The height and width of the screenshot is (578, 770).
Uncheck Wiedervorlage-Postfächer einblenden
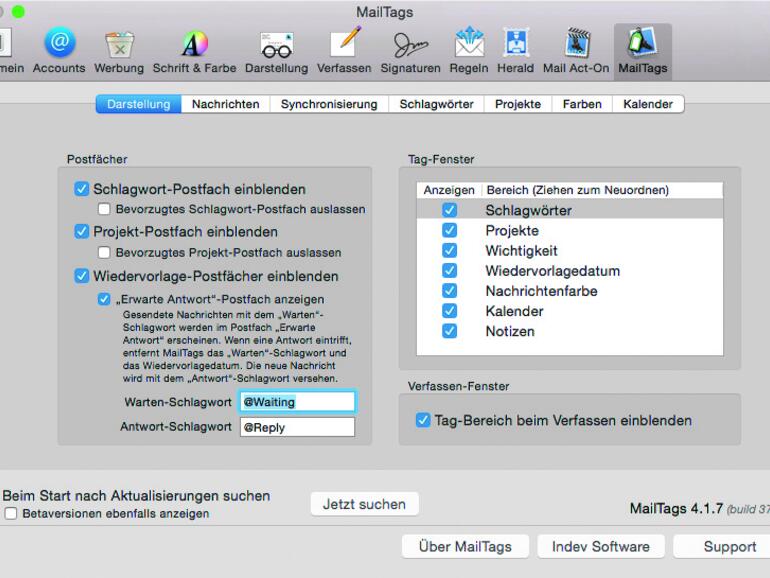[x=82, y=276]
